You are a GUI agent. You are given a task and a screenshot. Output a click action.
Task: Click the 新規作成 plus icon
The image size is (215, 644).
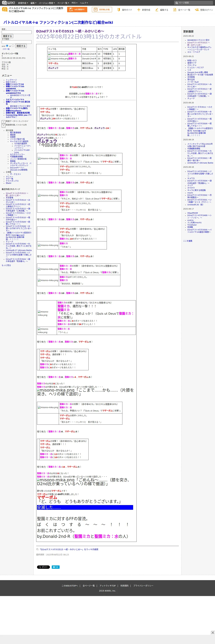(139, 10)
